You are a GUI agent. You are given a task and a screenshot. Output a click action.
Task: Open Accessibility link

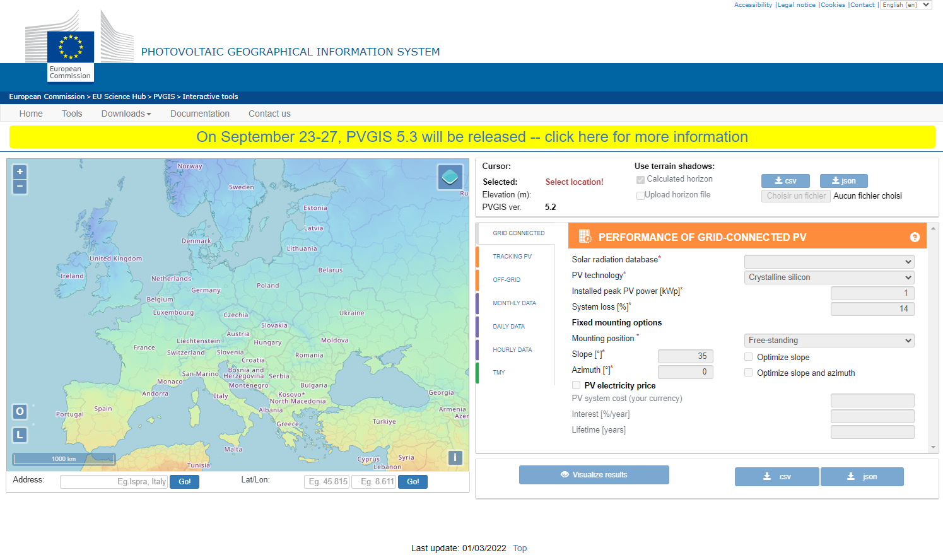pyautogui.click(x=753, y=5)
